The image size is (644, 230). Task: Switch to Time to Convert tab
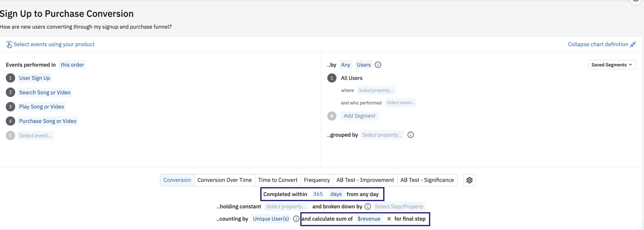277,180
